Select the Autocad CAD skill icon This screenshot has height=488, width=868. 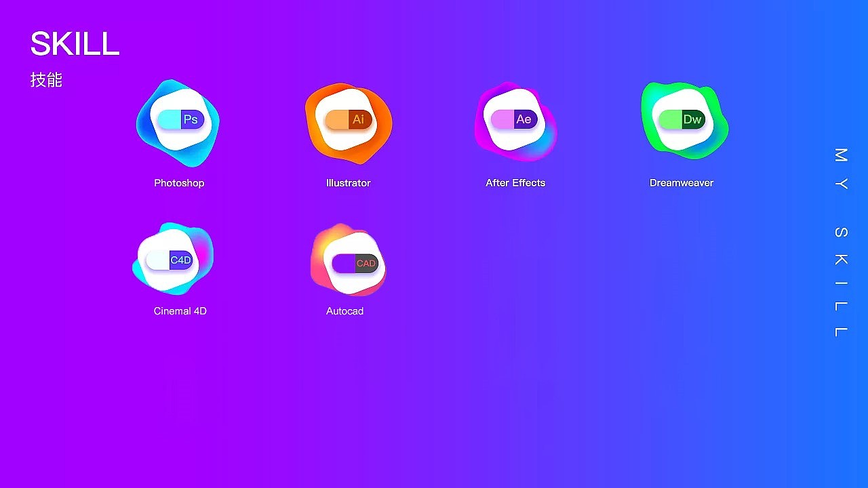point(349,261)
